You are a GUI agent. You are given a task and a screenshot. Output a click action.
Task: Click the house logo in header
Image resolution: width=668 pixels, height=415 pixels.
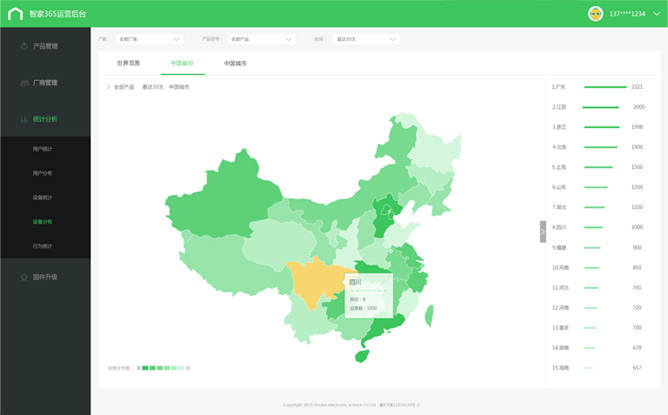[x=15, y=14]
